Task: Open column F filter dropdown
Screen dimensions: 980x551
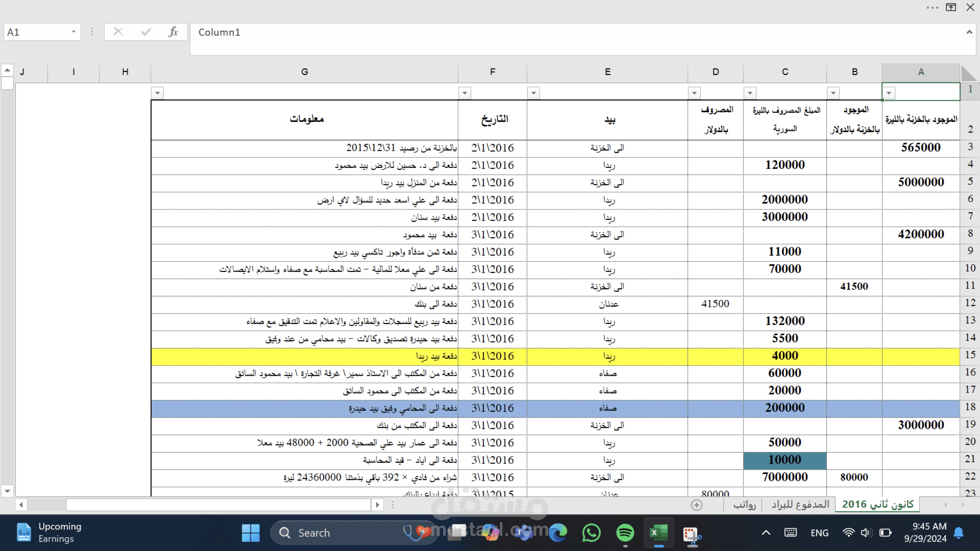Action: (464, 93)
